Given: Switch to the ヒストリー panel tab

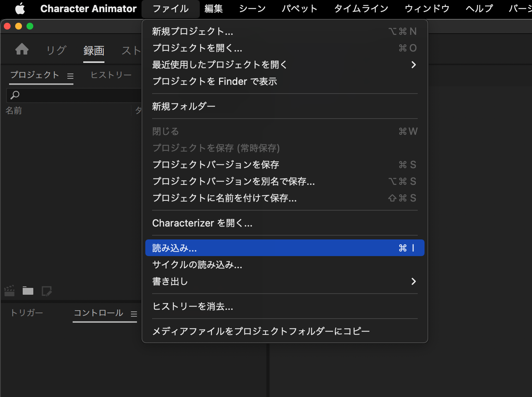Looking at the screenshot, I should [111, 75].
